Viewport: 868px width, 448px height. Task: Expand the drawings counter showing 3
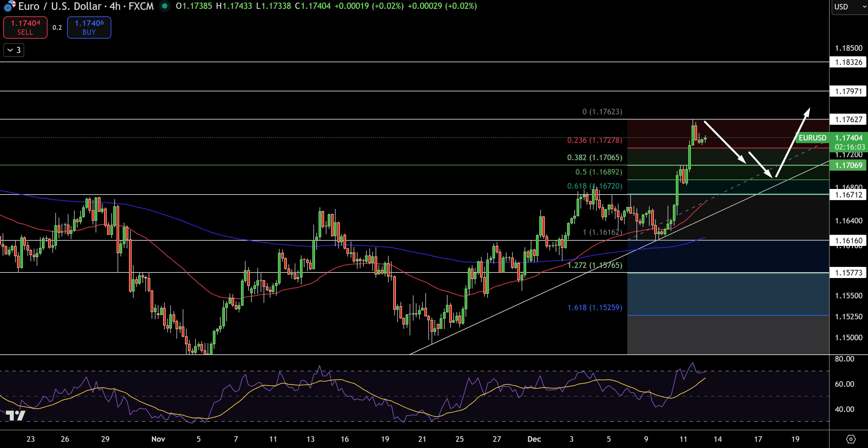(x=13, y=50)
